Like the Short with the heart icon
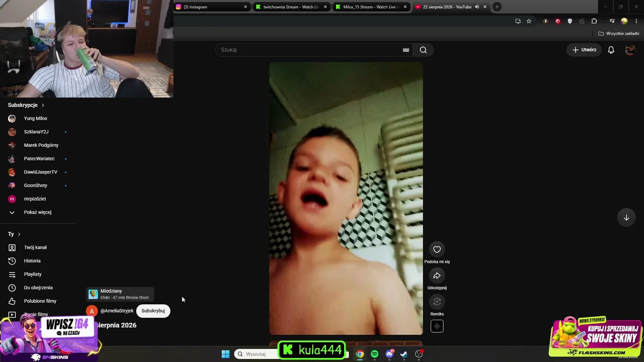The height and width of the screenshot is (362, 644). 437,249
